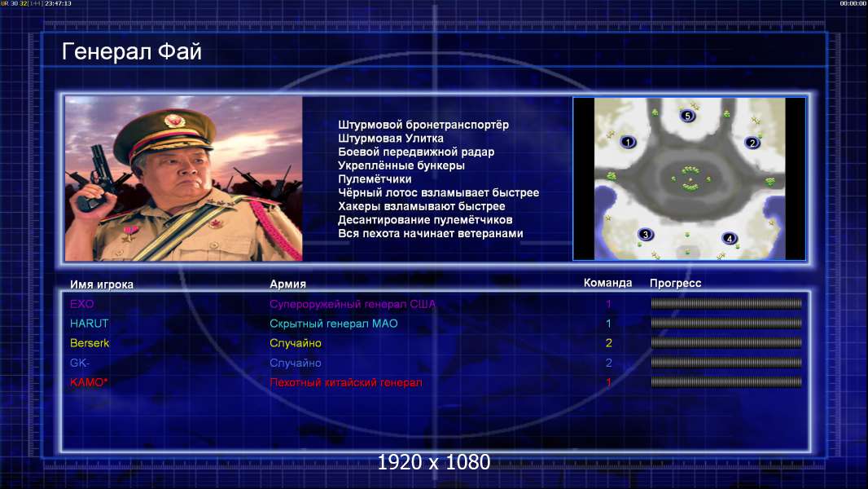
Task: Select player name Berserk
Action: click(90, 343)
